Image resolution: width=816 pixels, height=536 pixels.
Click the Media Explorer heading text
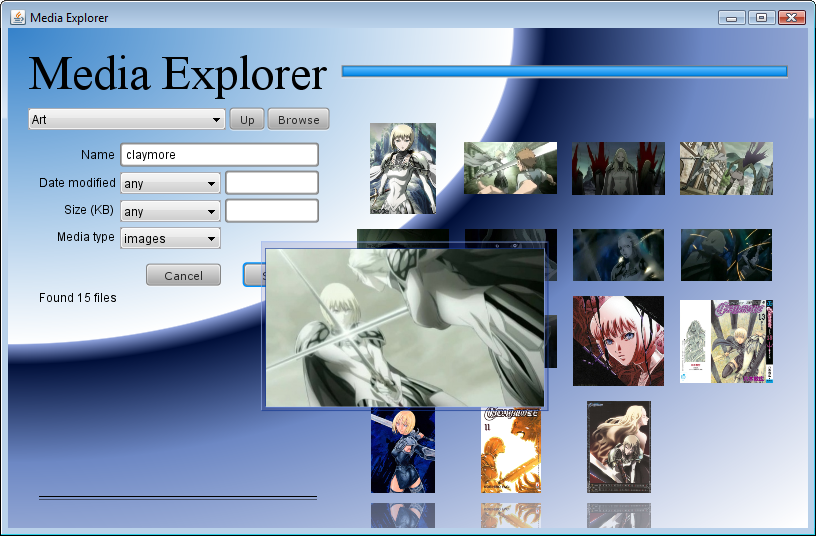click(177, 74)
